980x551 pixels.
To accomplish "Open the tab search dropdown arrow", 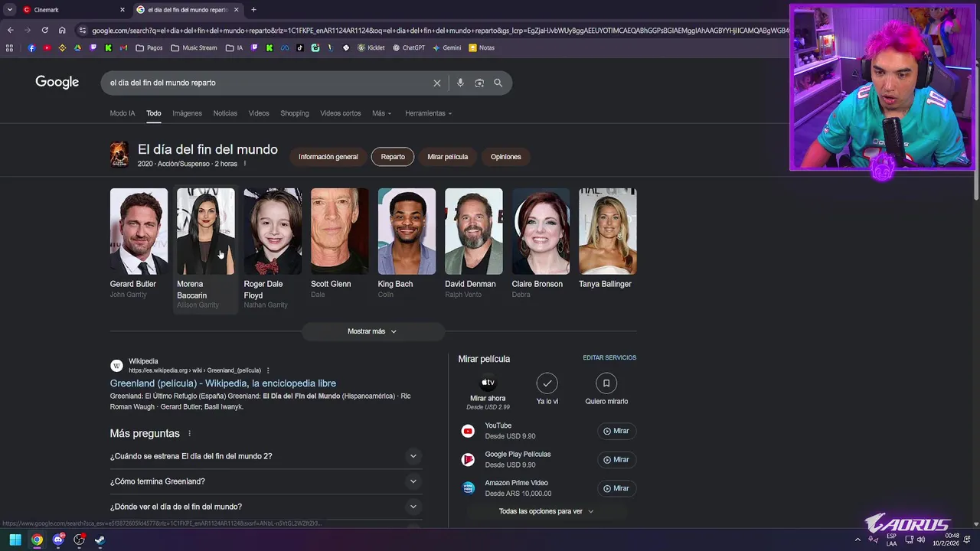I will [9, 10].
